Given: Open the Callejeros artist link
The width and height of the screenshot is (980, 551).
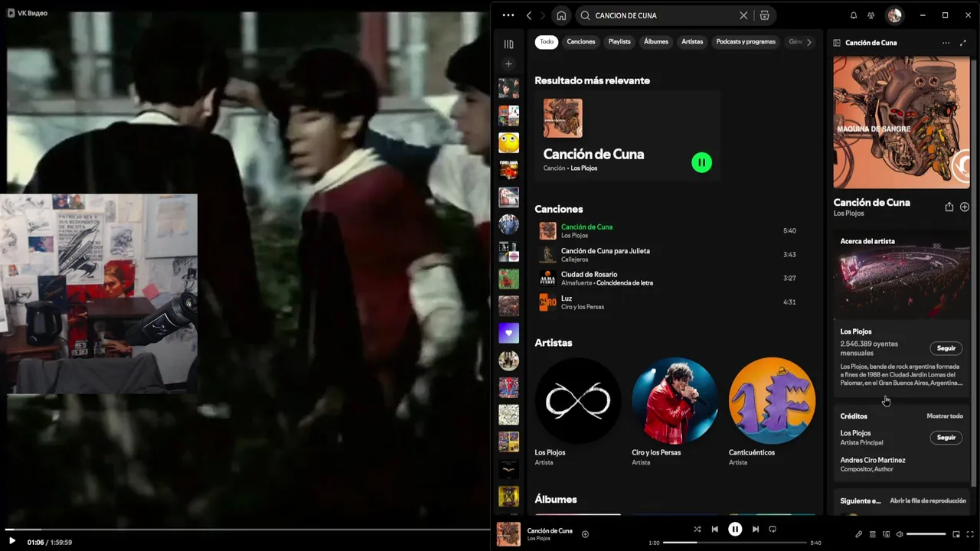Looking at the screenshot, I should 575,259.
